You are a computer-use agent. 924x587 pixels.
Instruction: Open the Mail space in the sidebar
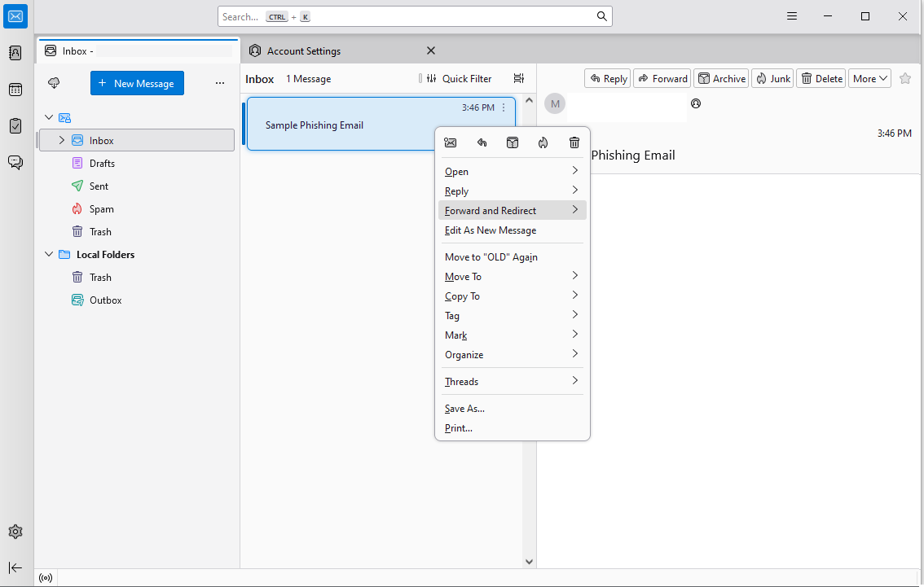(16, 16)
